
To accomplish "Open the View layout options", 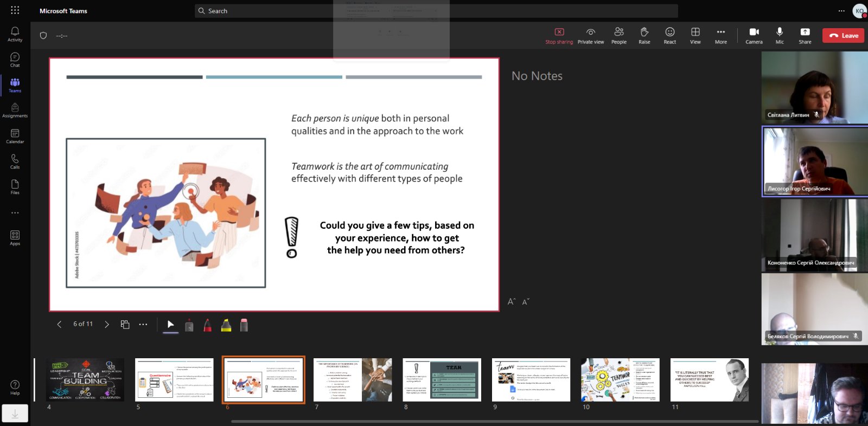I will pos(695,35).
